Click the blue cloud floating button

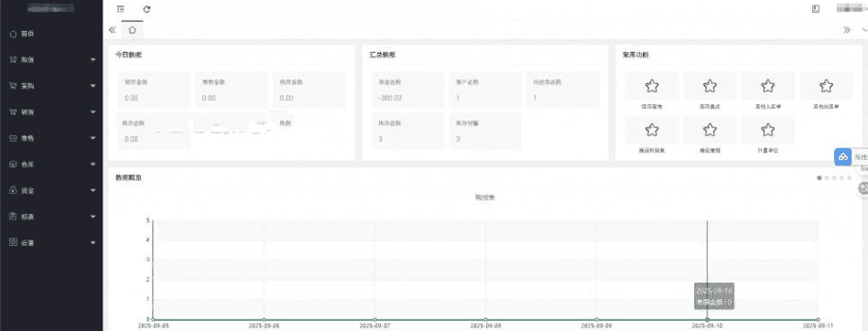click(x=842, y=157)
